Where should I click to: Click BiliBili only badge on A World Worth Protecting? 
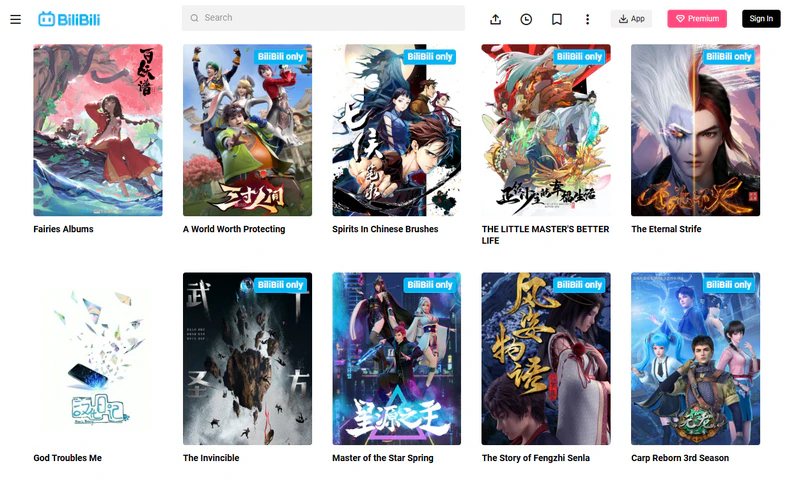280,57
